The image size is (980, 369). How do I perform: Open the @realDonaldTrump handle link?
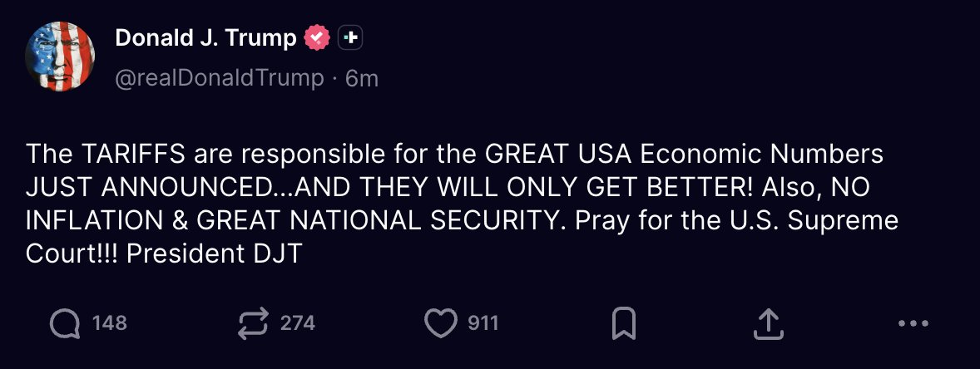pos(219,78)
